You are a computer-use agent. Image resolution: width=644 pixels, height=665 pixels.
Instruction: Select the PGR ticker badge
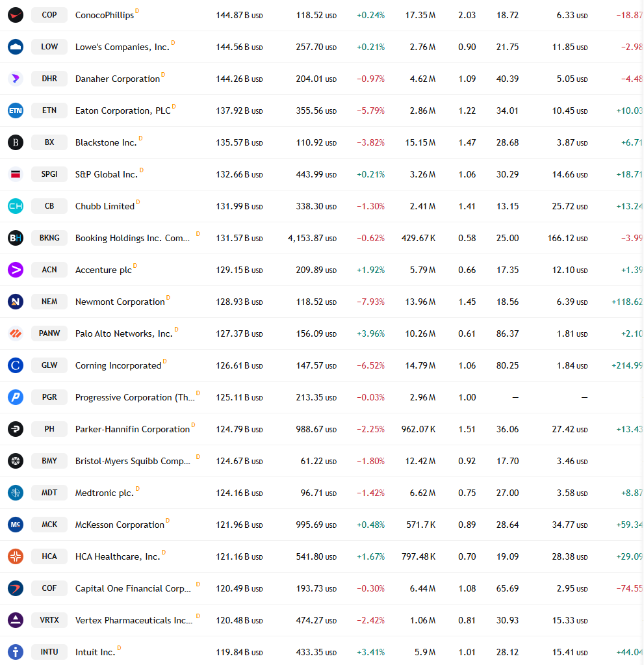[x=49, y=397]
